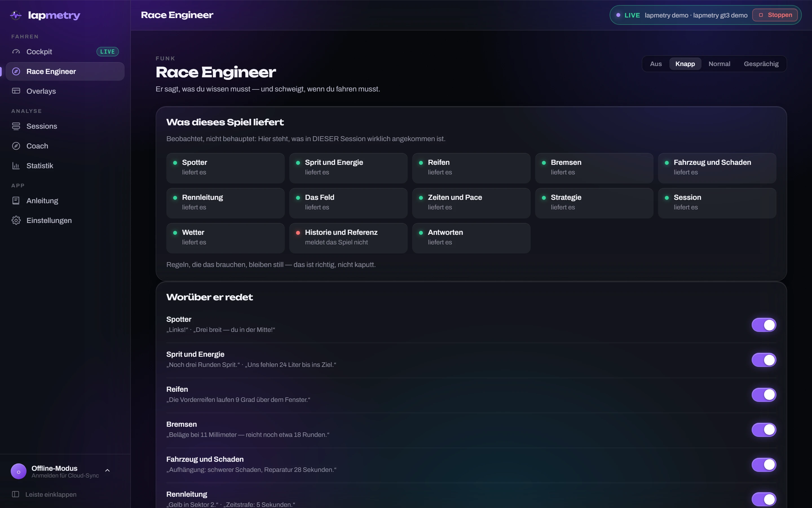Click "Beläge bei 11 Millimeter" example text
This screenshot has height=508, width=812.
(248, 434)
